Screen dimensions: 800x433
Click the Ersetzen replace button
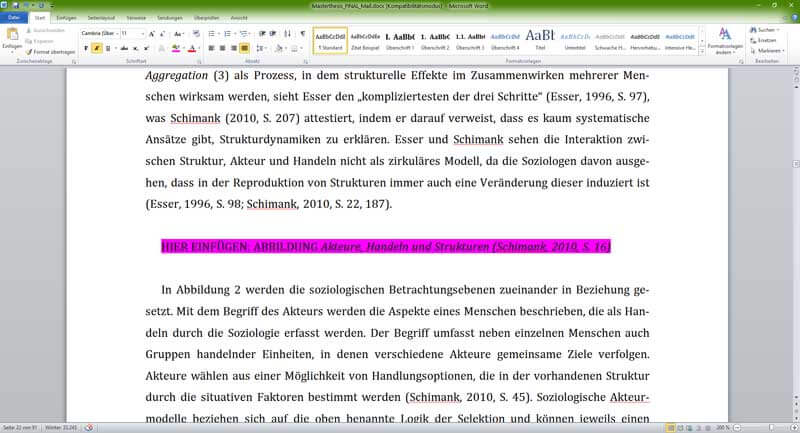763,40
